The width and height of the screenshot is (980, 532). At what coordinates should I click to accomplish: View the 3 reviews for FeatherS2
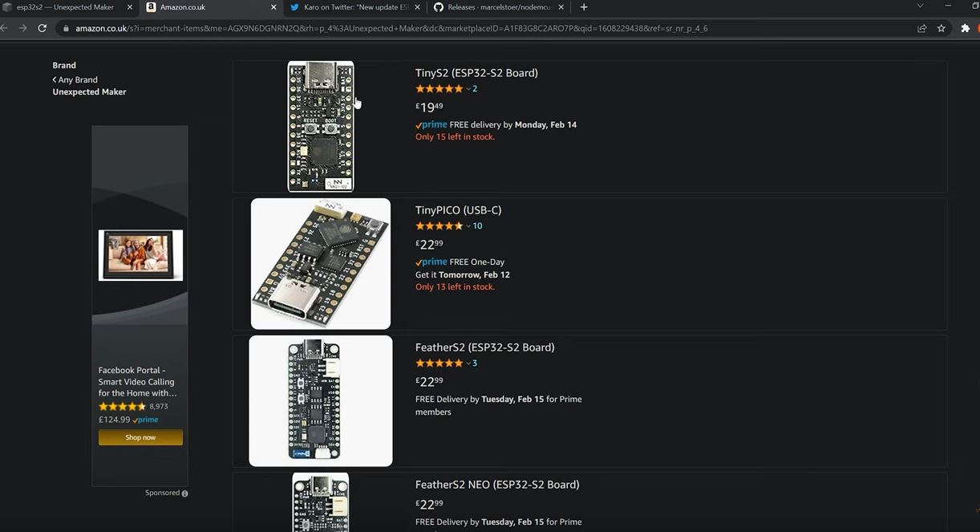(475, 363)
